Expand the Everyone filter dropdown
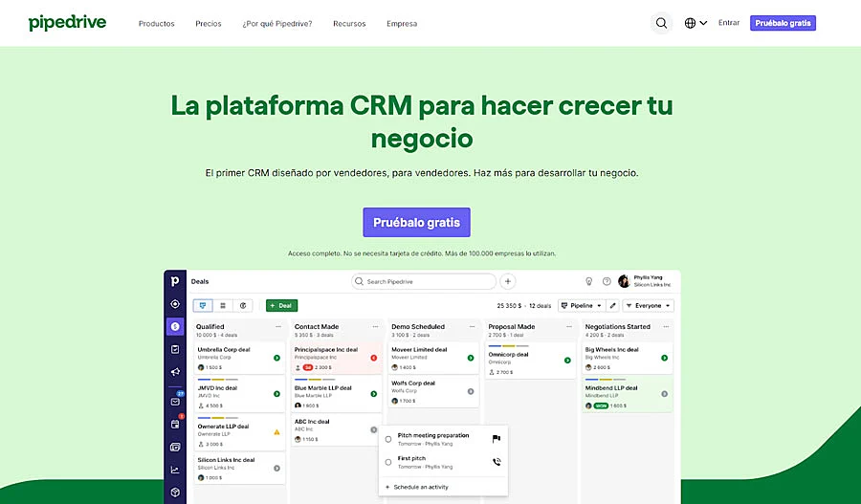This screenshot has width=861, height=504. coord(648,305)
